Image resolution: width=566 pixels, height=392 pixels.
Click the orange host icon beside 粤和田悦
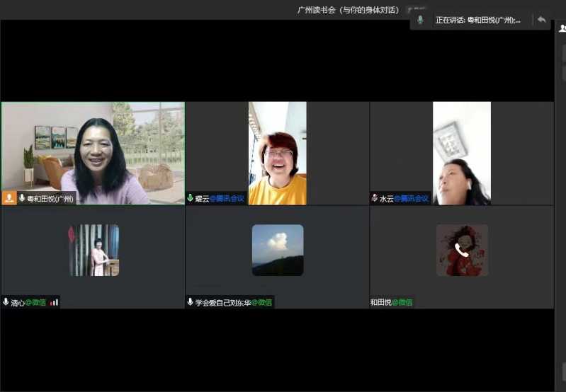click(x=9, y=199)
